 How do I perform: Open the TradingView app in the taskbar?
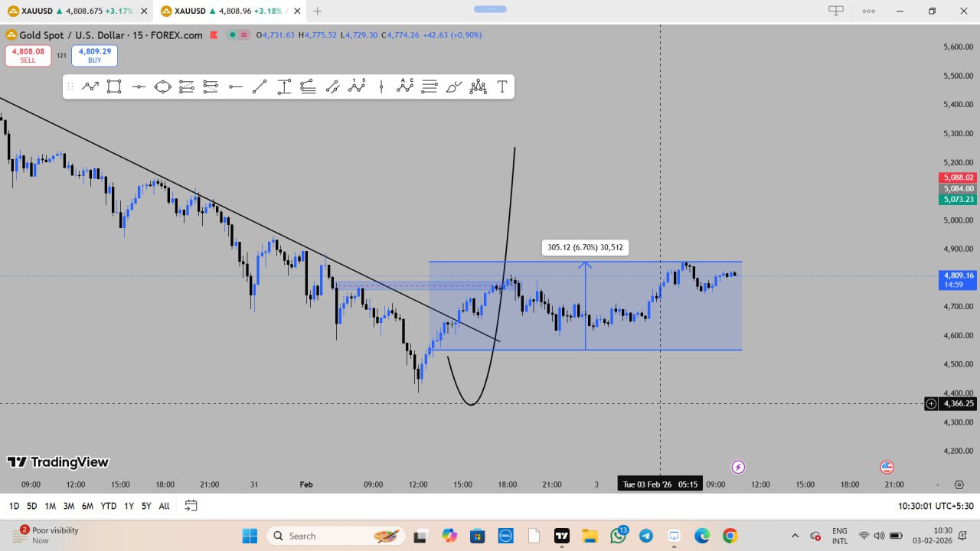[562, 536]
